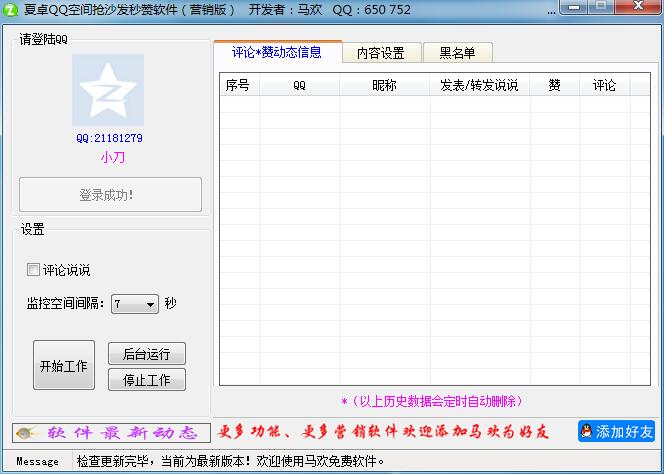Click the 开始工作 button

click(64, 365)
